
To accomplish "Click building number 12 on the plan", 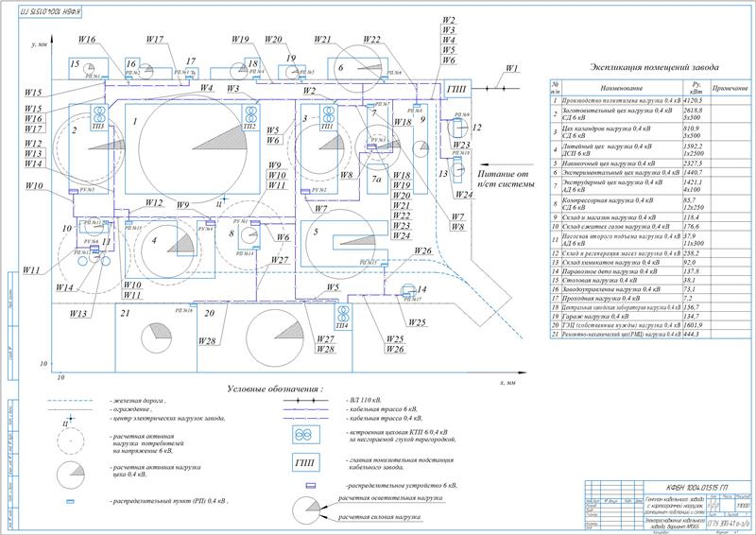I will coord(476,128).
